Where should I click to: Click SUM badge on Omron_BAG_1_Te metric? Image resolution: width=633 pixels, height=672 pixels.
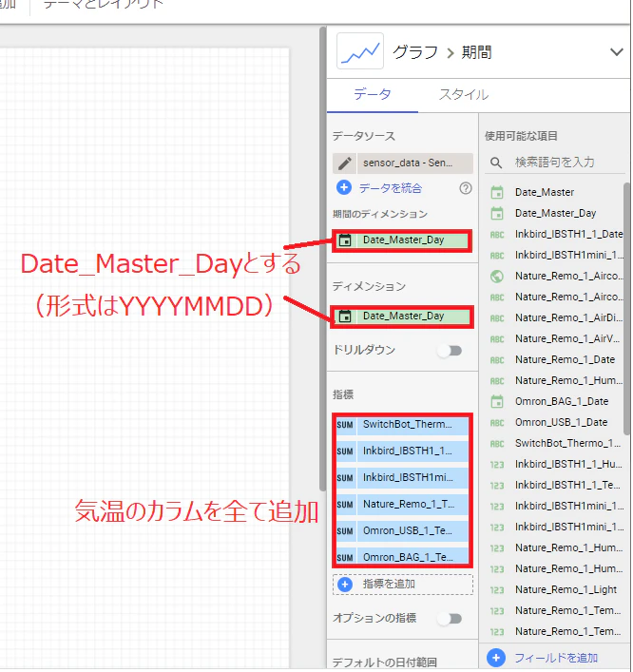click(345, 559)
